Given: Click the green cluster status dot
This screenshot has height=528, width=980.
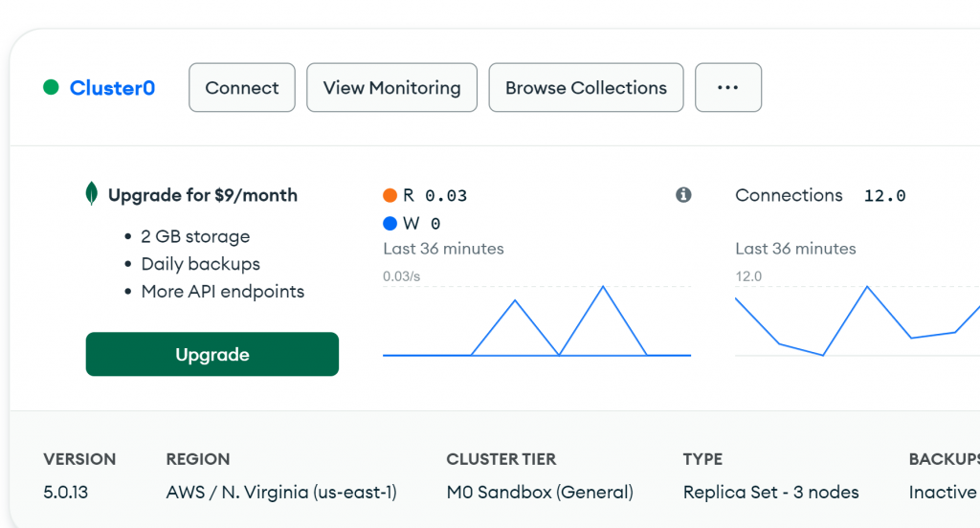Looking at the screenshot, I should [51, 88].
